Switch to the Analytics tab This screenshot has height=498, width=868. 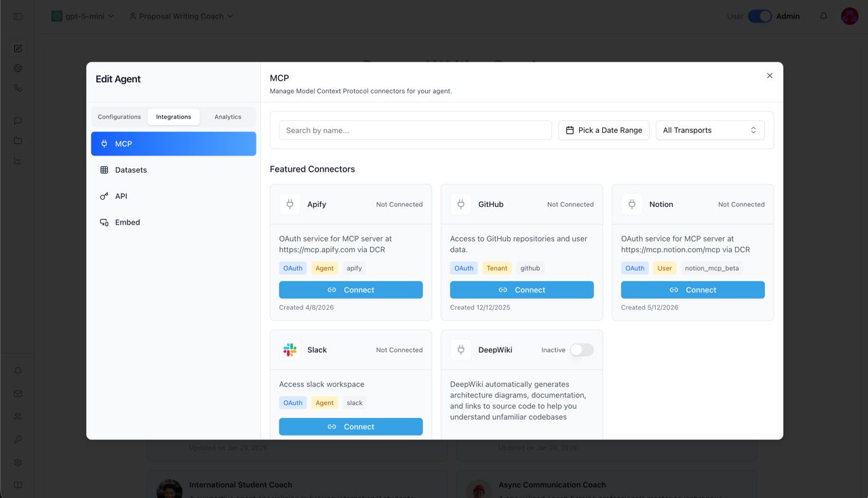[x=228, y=117]
